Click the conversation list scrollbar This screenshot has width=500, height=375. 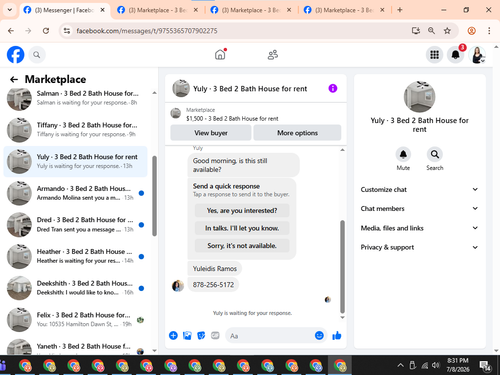(154, 196)
